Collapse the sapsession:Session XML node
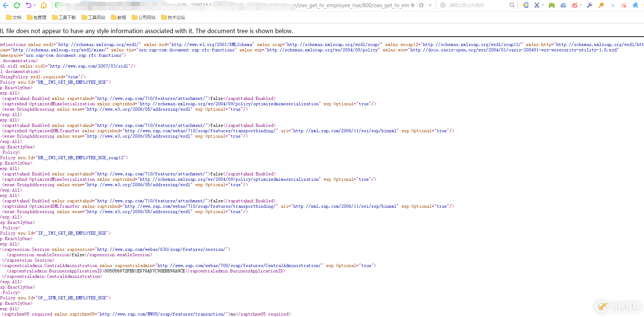 tap(1, 249)
